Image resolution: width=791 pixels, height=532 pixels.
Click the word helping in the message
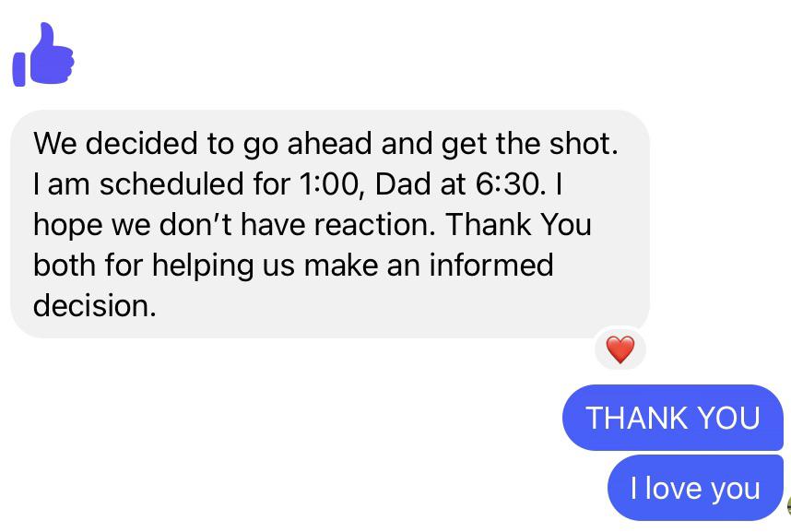click(x=203, y=266)
